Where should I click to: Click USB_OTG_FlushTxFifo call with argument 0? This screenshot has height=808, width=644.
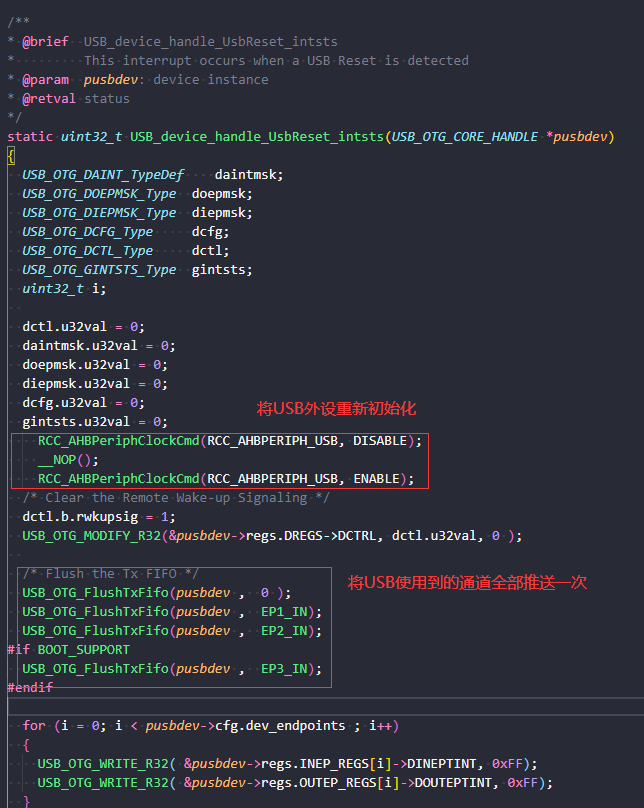tap(157, 593)
